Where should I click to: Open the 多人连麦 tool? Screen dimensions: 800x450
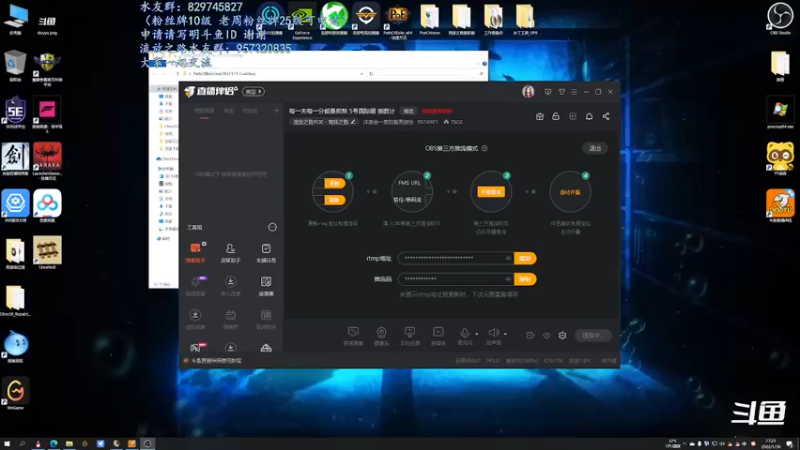click(231, 286)
